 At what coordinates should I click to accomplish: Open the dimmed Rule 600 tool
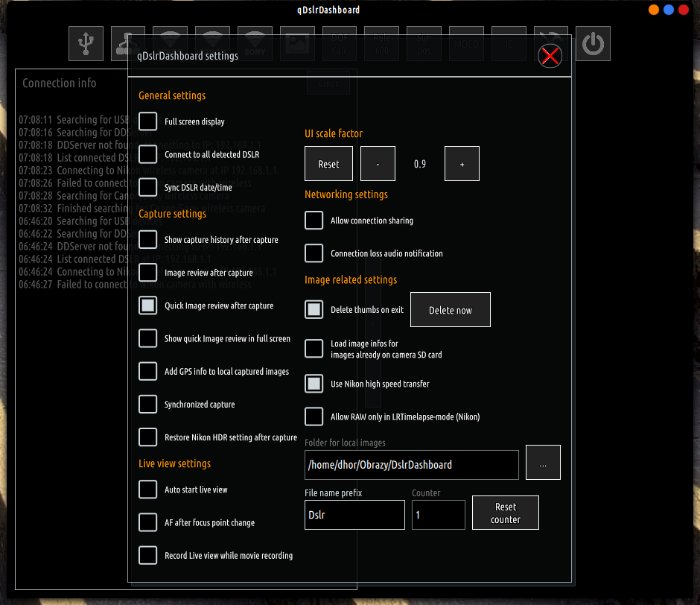pyautogui.click(x=382, y=43)
